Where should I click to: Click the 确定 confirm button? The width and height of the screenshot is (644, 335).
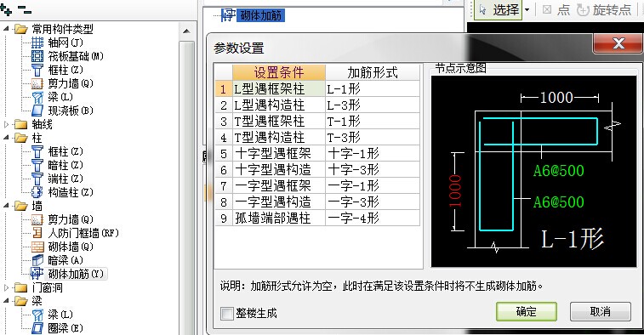527,311
